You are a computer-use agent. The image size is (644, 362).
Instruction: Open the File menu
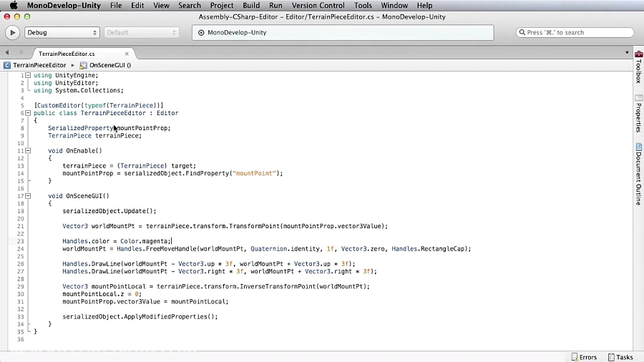116,5
